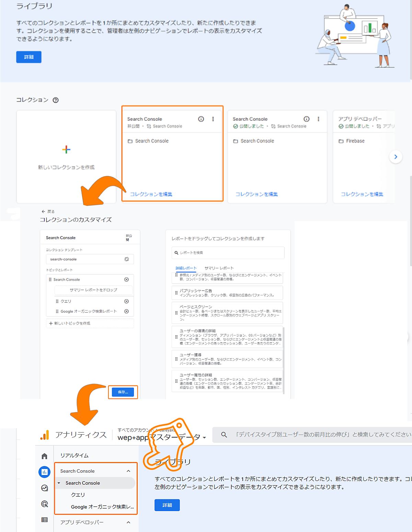Click the plus icon to create a new collection
The image size is (412, 532).
click(66, 150)
